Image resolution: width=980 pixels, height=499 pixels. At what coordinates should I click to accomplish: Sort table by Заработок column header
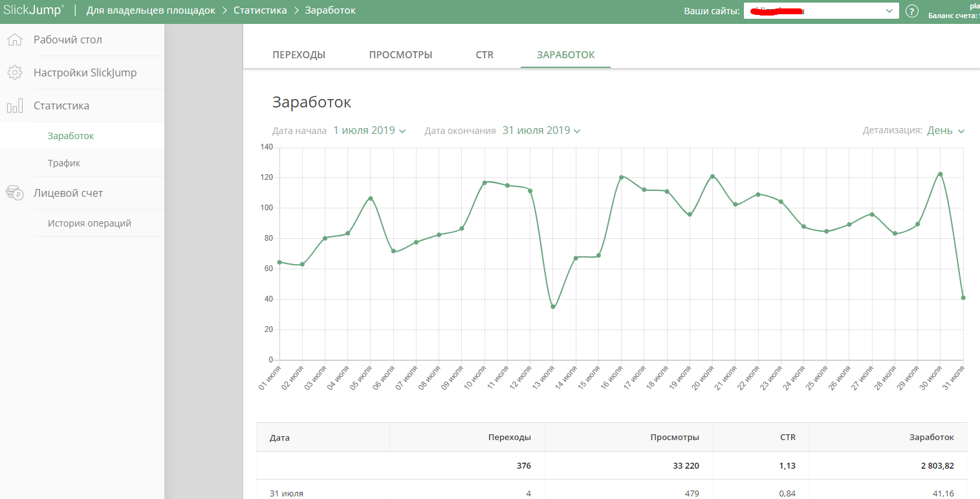click(x=931, y=438)
